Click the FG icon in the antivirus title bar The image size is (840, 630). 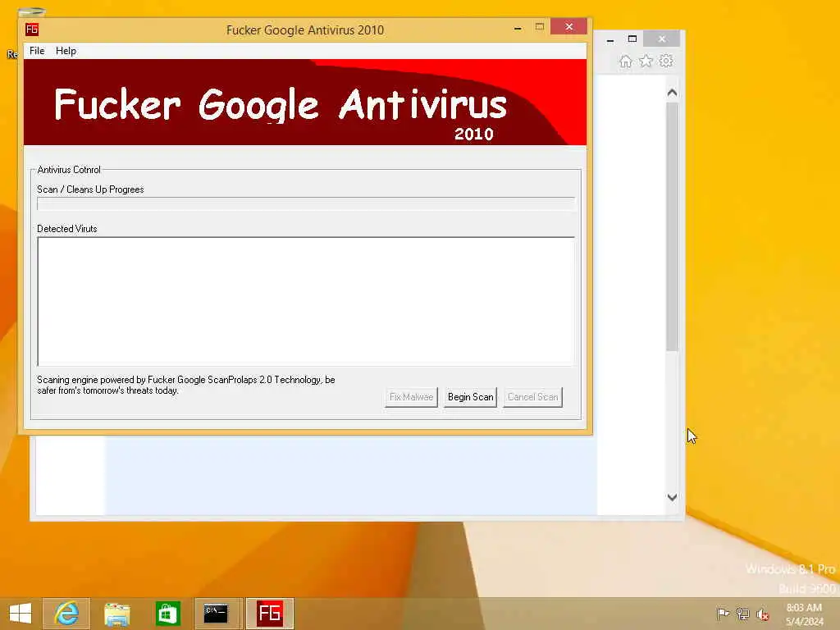point(32,29)
